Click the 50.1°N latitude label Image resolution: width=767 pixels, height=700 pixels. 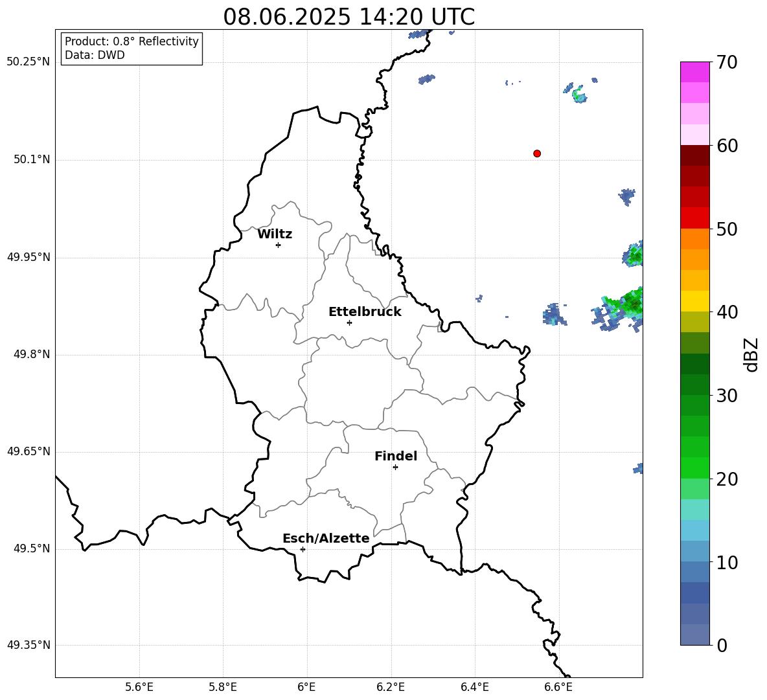pyautogui.click(x=32, y=160)
